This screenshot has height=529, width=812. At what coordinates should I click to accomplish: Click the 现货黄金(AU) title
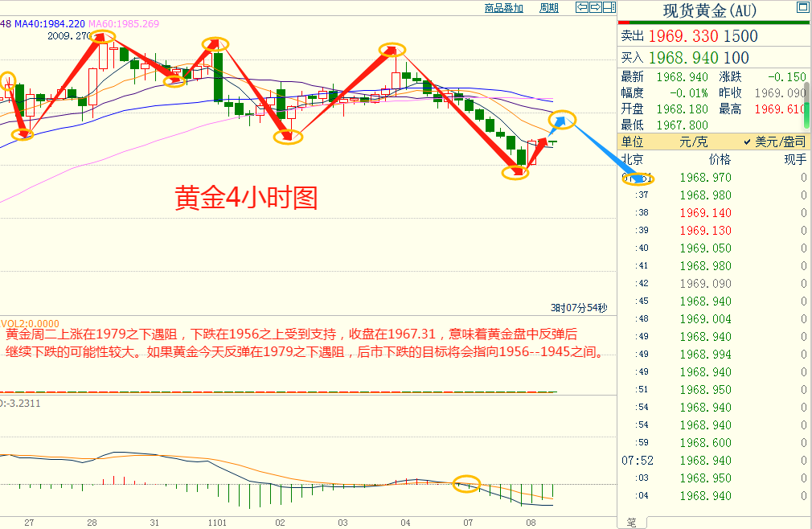(709, 11)
